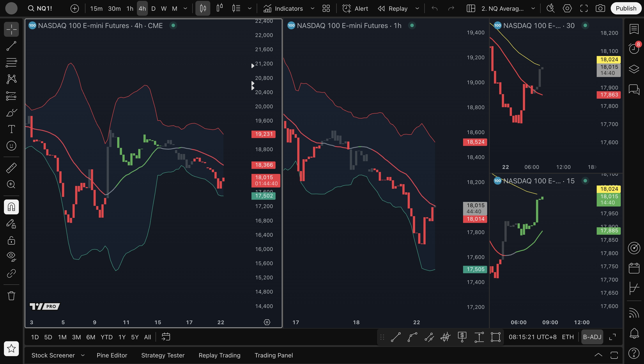Take a chart snapshot with camera icon

pyautogui.click(x=600, y=9)
